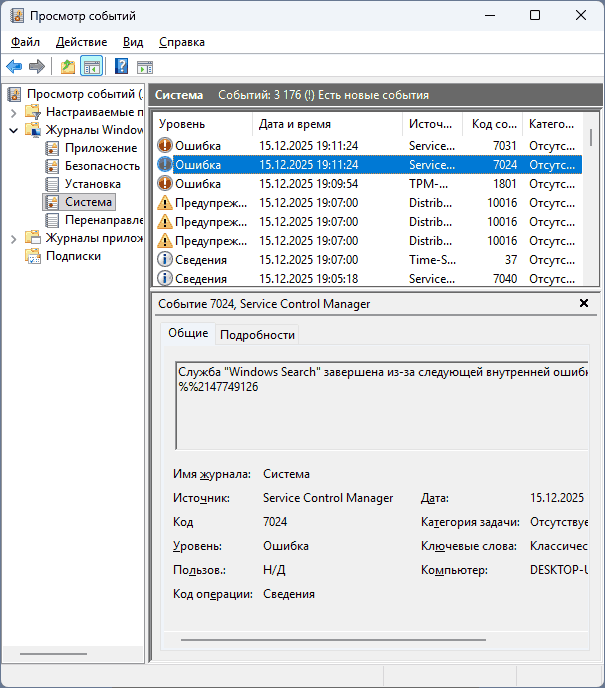
Task: Select the Приложение log in the tree
Action: 101,148
